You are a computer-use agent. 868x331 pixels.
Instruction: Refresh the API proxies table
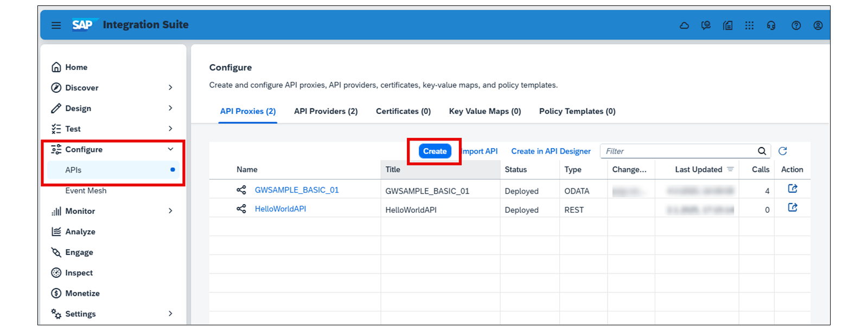[x=782, y=151]
